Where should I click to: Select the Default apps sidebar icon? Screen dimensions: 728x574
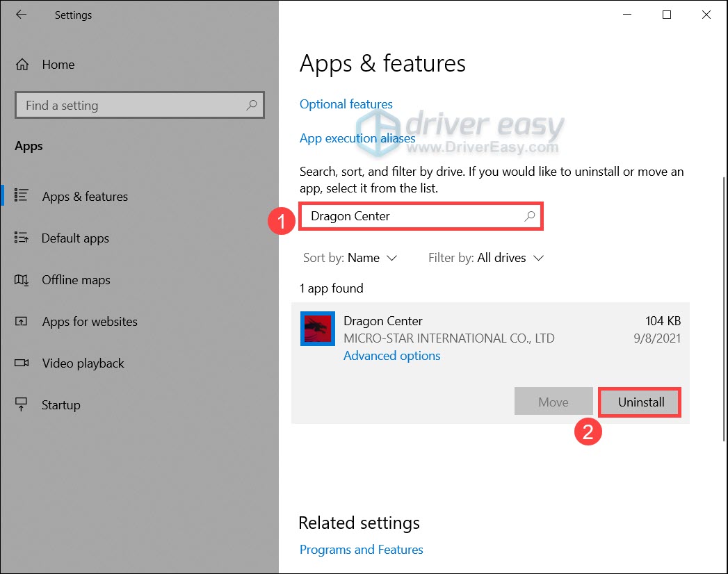[x=22, y=238]
